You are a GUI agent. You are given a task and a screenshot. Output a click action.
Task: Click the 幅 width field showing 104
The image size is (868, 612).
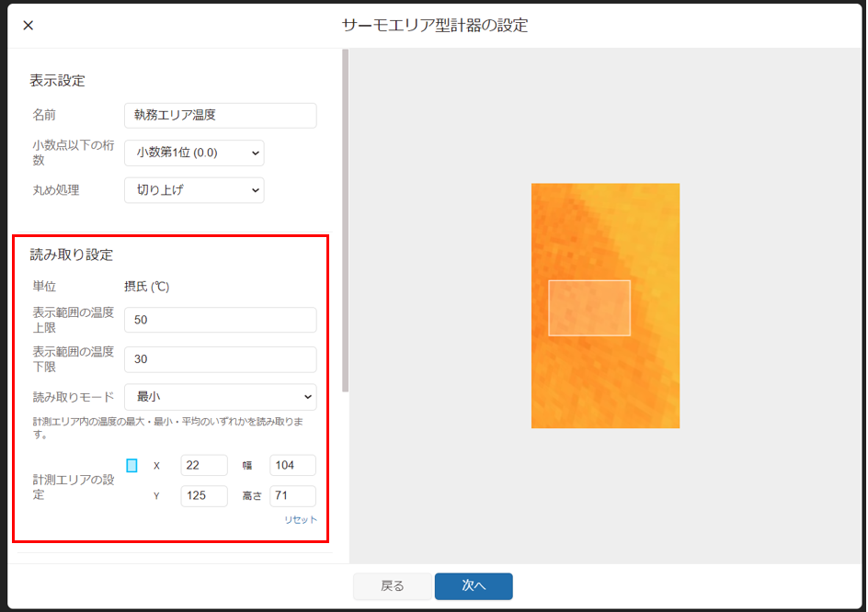(292, 465)
